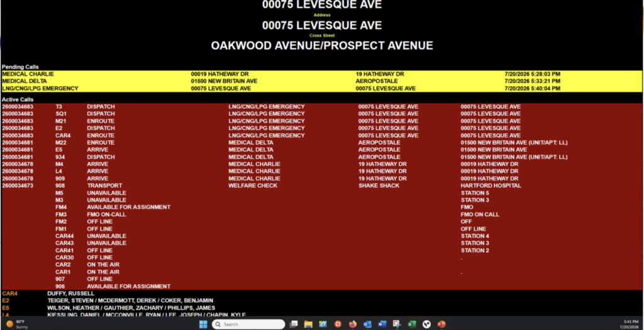
Task: Click the Active Calls heading
Action: 18,100
